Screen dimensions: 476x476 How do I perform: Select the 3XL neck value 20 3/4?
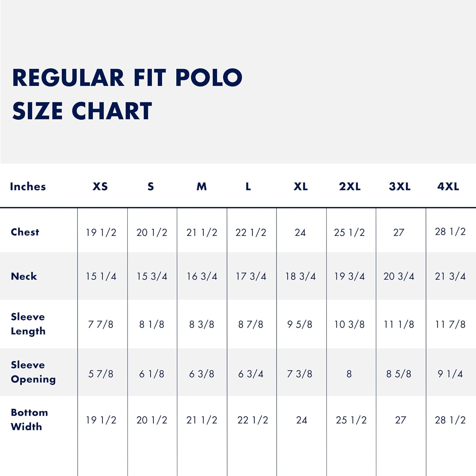[x=399, y=276]
